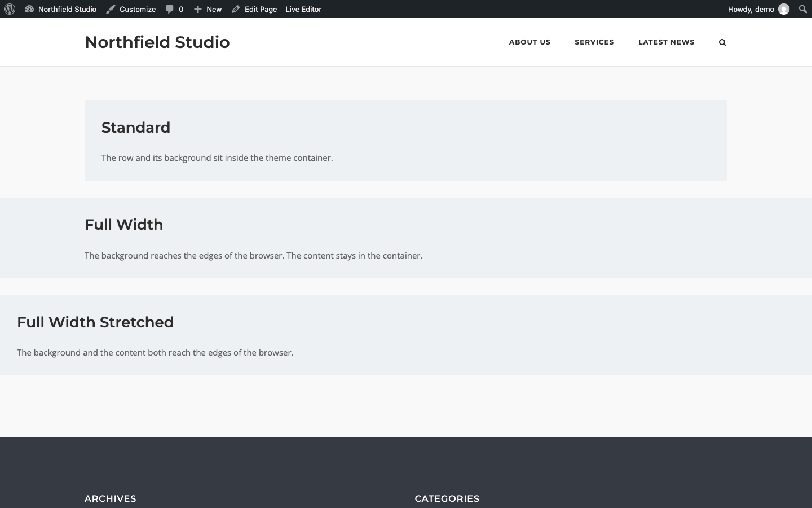Click the Categories footer heading
The height and width of the screenshot is (508, 812).
point(447,499)
